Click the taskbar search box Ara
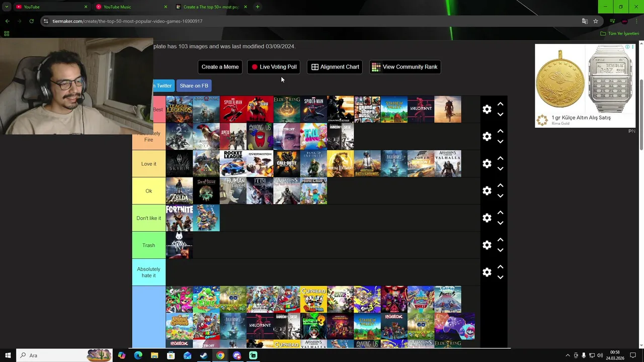 (x=65, y=355)
